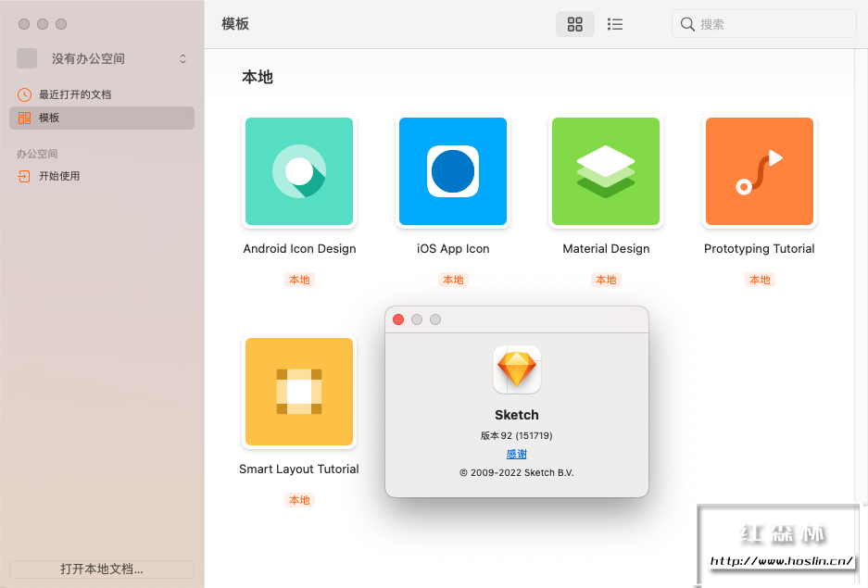
Task: Click the 本地 section heading
Action: [258, 77]
